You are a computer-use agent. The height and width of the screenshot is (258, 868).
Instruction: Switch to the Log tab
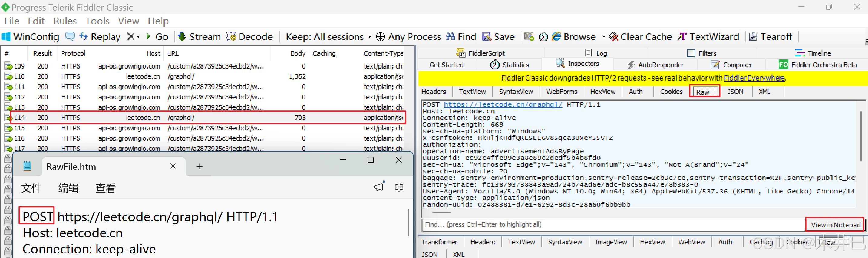(x=596, y=53)
